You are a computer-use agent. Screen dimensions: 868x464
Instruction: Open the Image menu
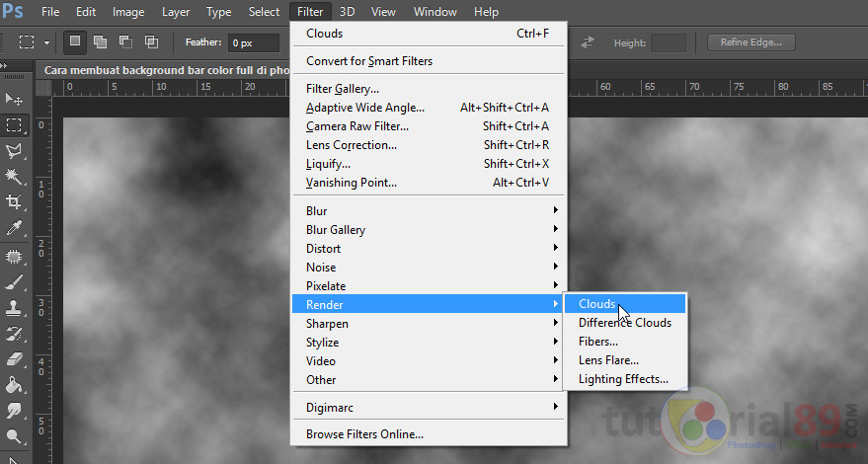[128, 12]
